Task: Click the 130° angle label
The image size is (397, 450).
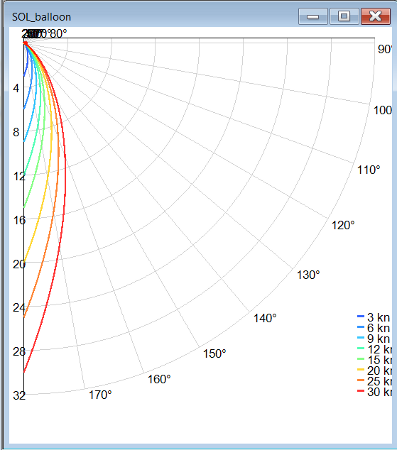Action: (x=308, y=275)
